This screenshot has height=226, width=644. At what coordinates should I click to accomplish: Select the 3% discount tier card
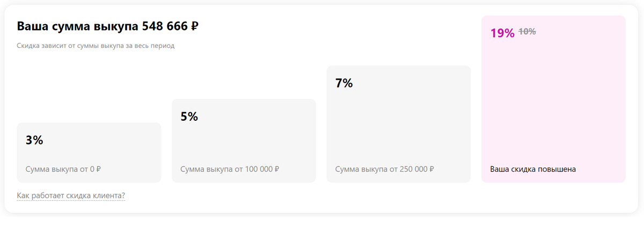point(89,152)
